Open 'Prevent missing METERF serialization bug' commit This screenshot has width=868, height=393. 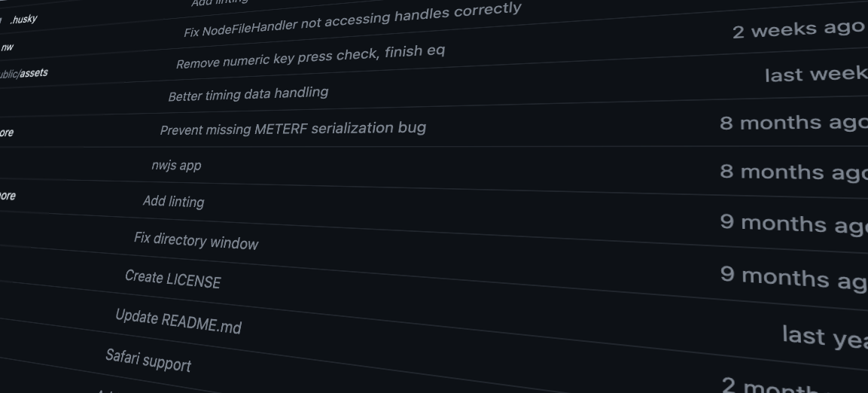pos(293,129)
